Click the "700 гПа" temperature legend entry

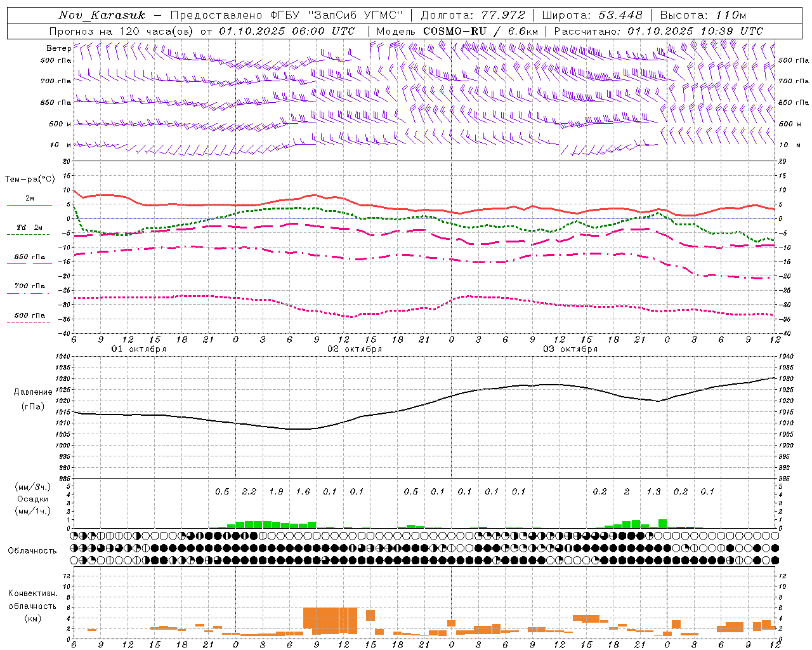click(x=29, y=286)
